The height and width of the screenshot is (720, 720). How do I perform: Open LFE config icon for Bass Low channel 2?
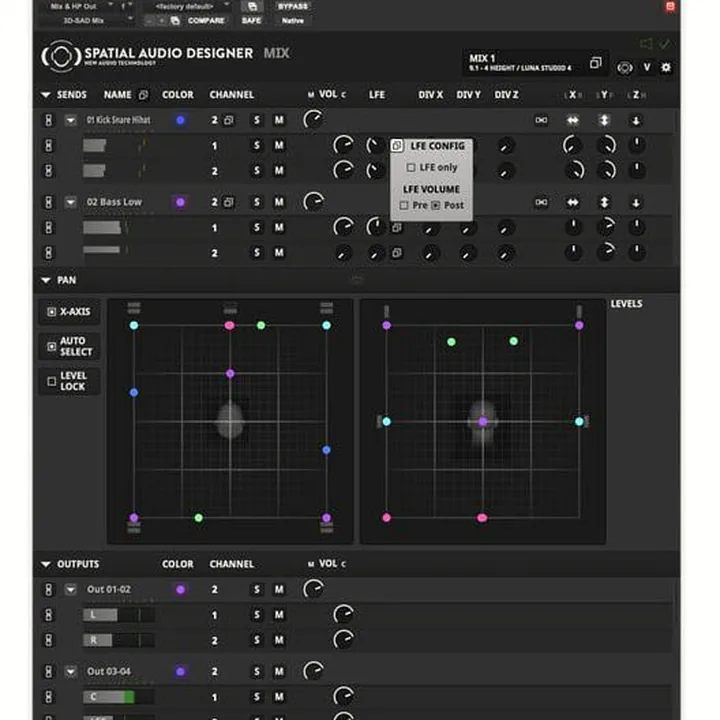pyautogui.click(x=397, y=253)
